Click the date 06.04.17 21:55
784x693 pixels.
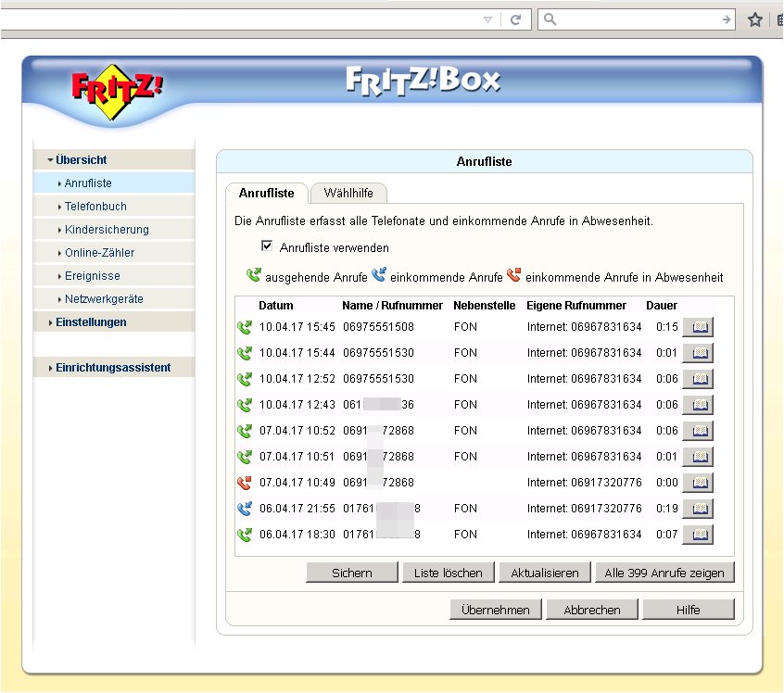click(x=297, y=509)
